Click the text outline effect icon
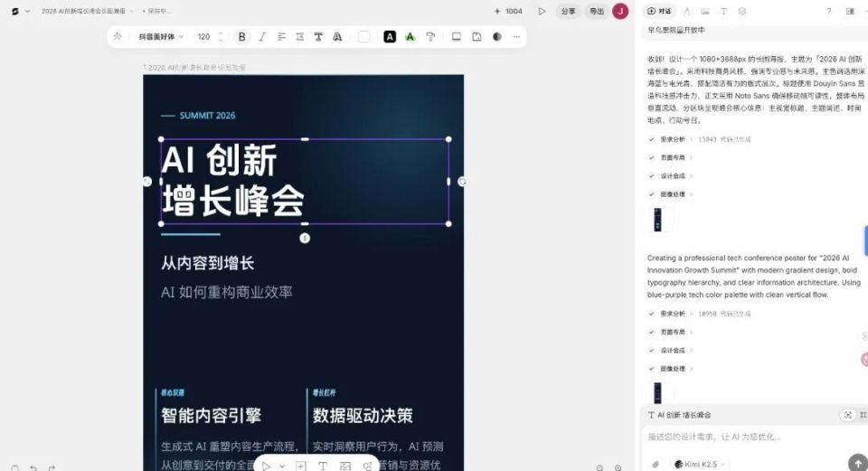This screenshot has height=471, width=868. click(x=337, y=36)
